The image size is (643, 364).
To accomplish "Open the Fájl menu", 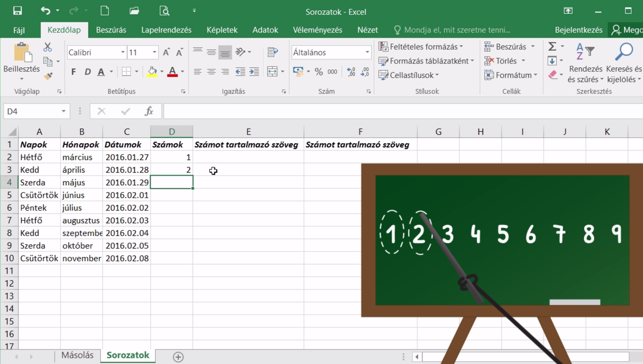I will click(x=19, y=30).
